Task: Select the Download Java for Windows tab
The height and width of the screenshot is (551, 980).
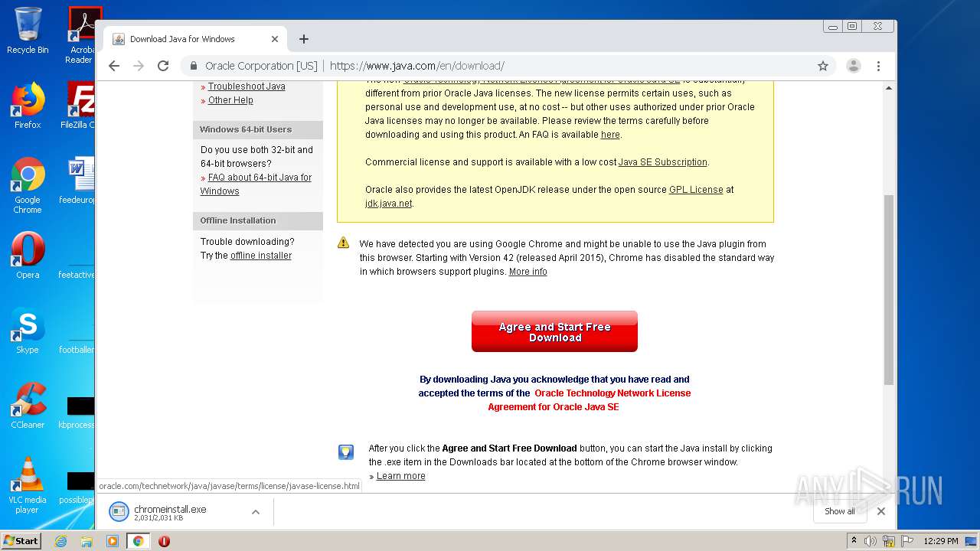Action: (x=195, y=39)
